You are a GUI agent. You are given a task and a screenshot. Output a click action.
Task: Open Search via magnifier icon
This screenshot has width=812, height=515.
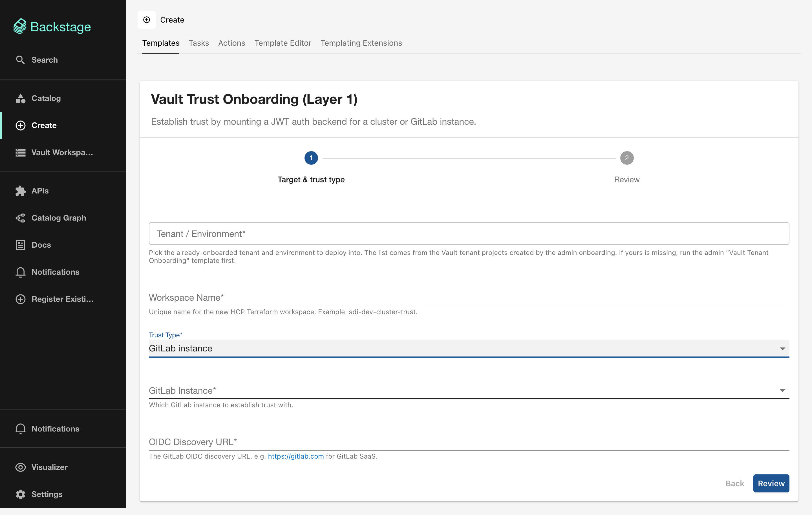point(20,60)
